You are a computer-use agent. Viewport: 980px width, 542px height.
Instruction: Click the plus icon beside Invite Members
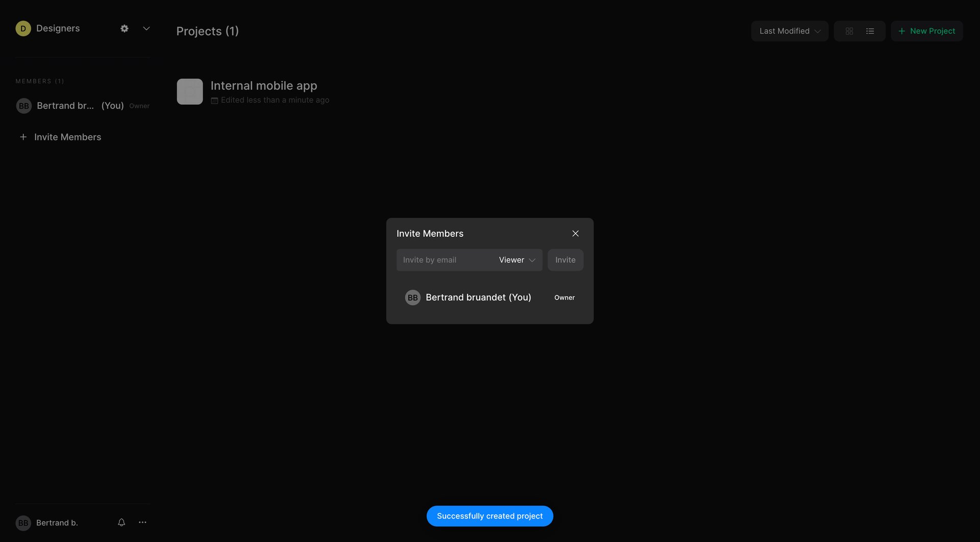[23, 137]
